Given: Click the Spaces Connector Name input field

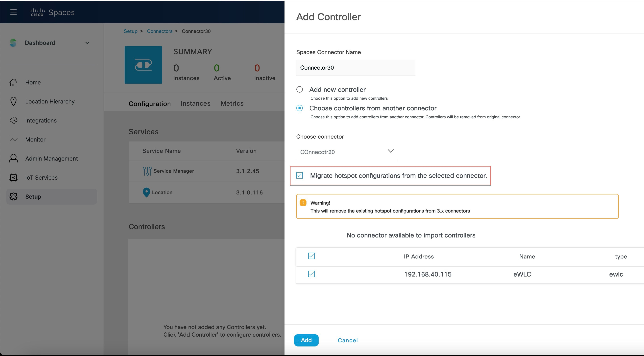Looking at the screenshot, I should click(356, 68).
